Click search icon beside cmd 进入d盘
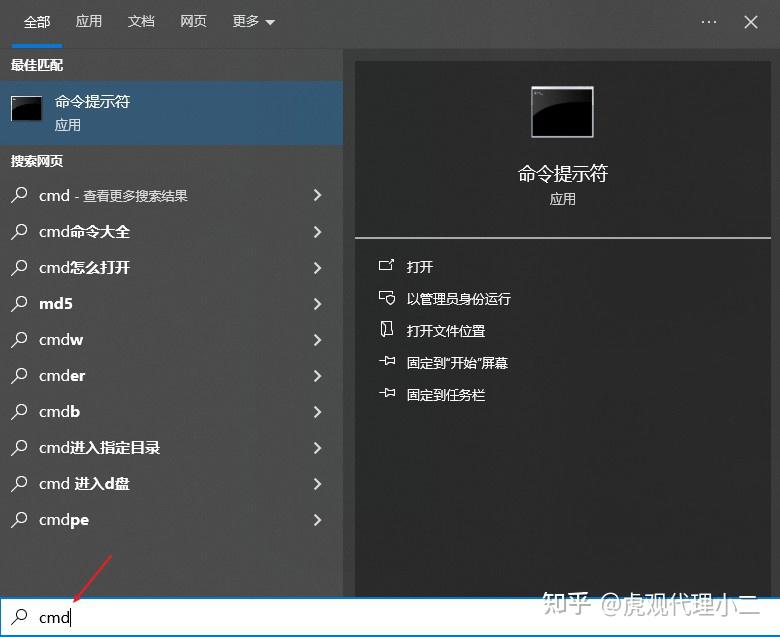Image resolution: width=780 pixels, height=637 pixels. tap(19, 483)
